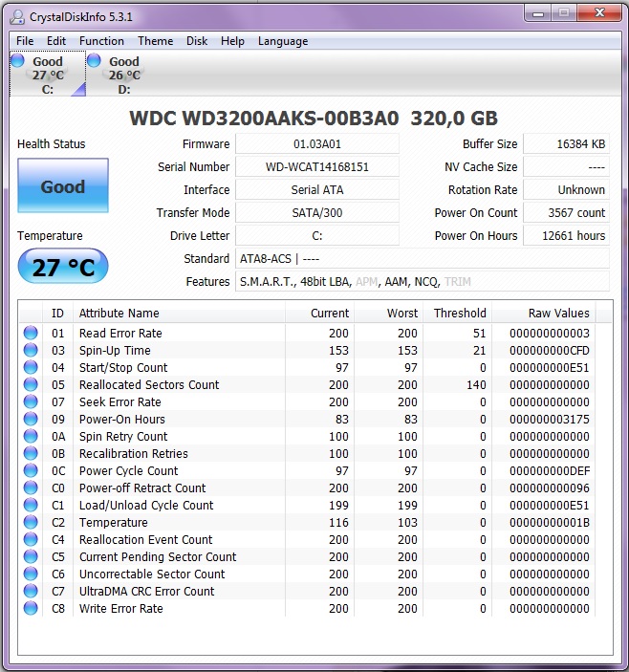Open the Function menu
The width and height of the screenshot is (629, 672).
click(x=101, y=41)
